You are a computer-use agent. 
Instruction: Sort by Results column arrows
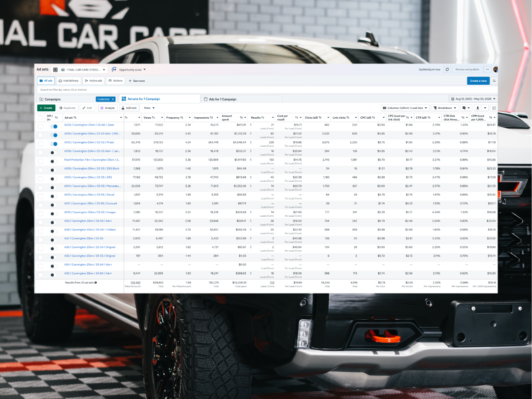click(x=263, y=118)
